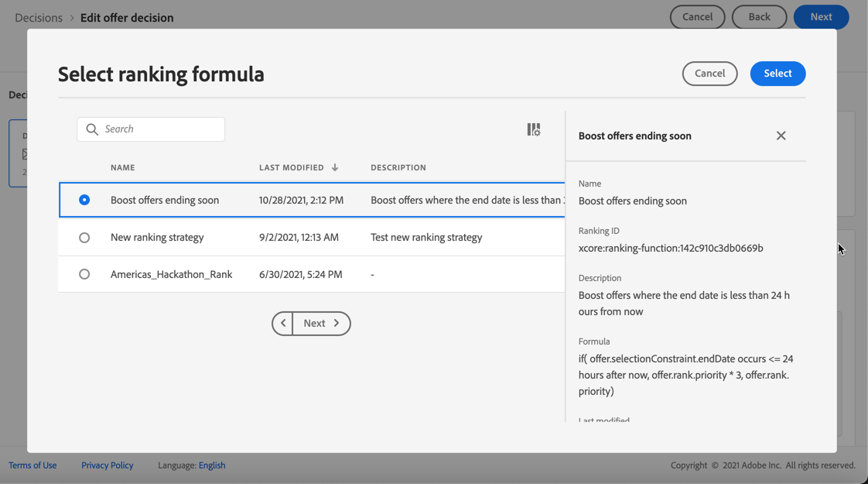
Task: Click Select to confirm ranking formula
Action: click(x=777, y=74)
